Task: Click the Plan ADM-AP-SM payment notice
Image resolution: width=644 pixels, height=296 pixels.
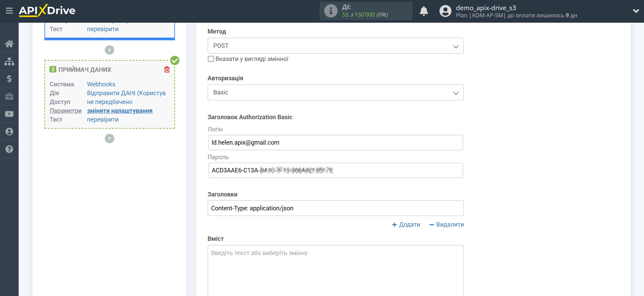Action: pyautogui.click(x=516, y=15)
